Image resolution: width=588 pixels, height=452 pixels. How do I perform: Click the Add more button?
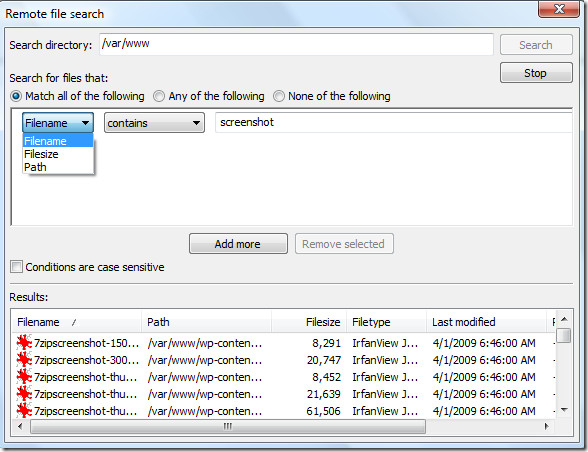click(238, 244)
